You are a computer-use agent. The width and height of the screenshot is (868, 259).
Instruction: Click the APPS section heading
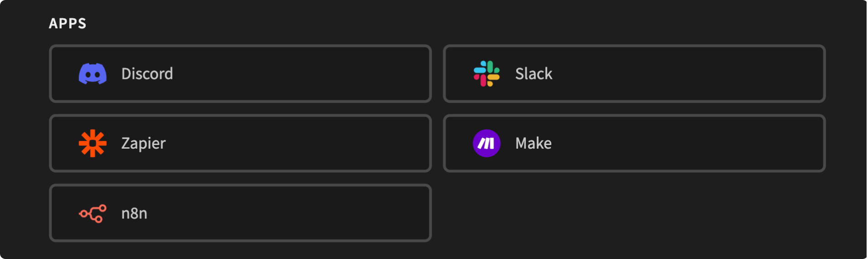click(68, 23)
